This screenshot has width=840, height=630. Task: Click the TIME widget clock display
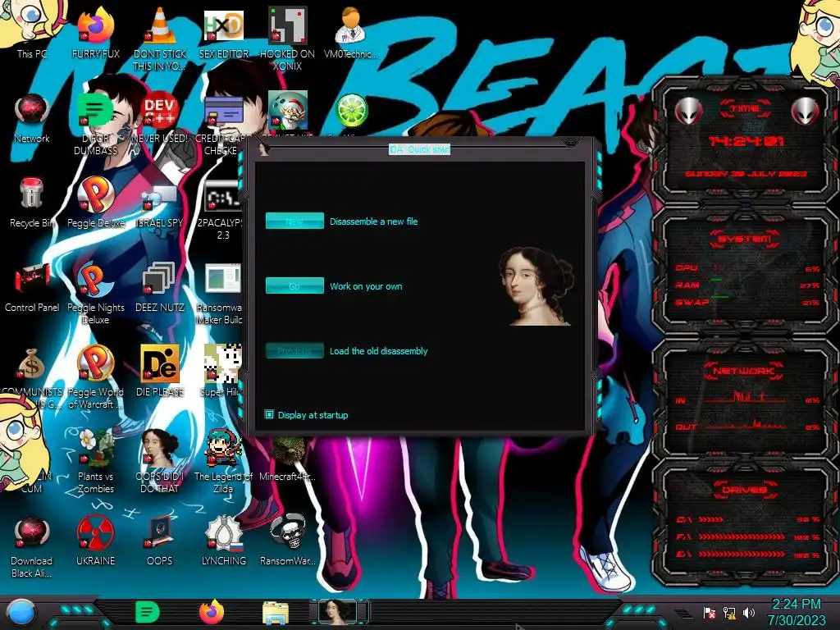click(746, 141)
